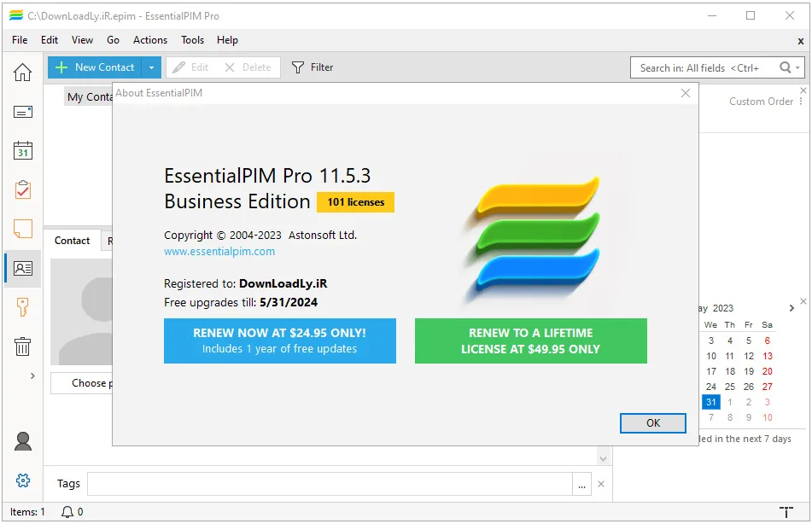Open the Tools menu

[192, 40]
